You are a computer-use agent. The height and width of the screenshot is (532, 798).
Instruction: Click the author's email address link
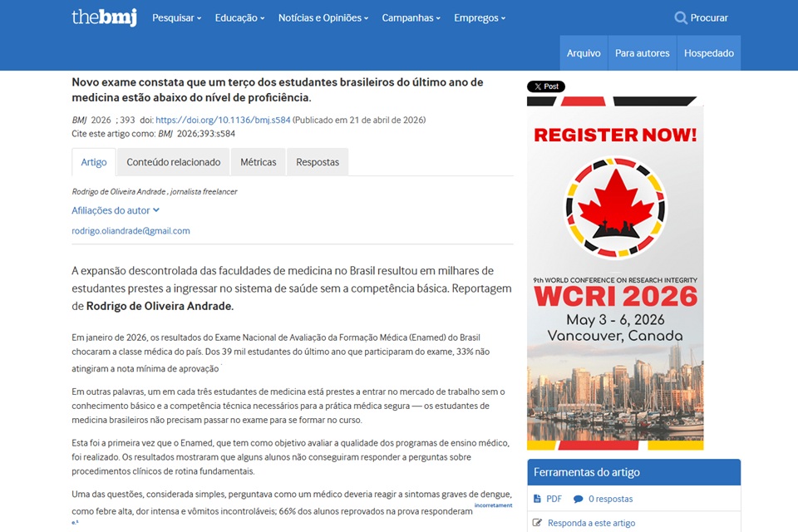coord(131,231)
